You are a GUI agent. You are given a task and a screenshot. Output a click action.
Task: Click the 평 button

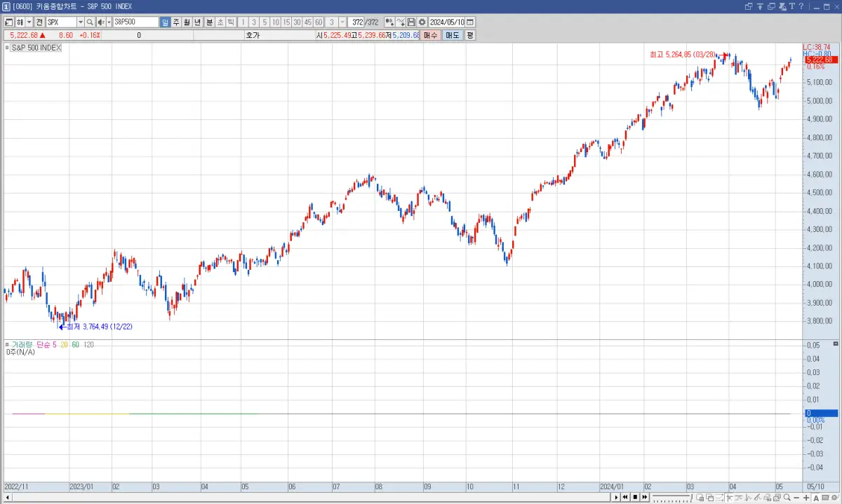coord(470,35)
